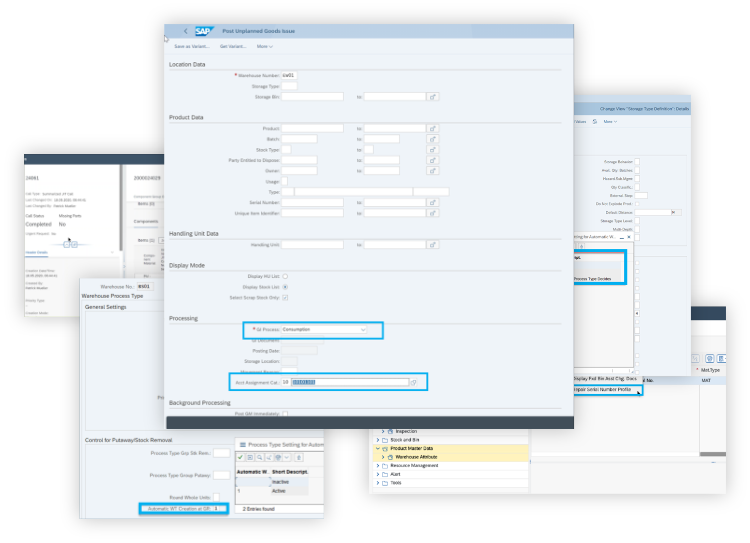Open multiple selection for Handling Unit

tap(432, 244)
